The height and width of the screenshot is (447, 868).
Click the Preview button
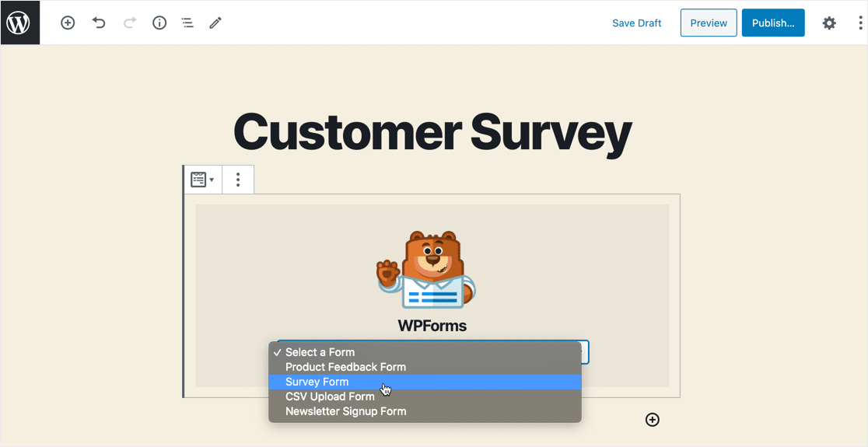[709, 23]
